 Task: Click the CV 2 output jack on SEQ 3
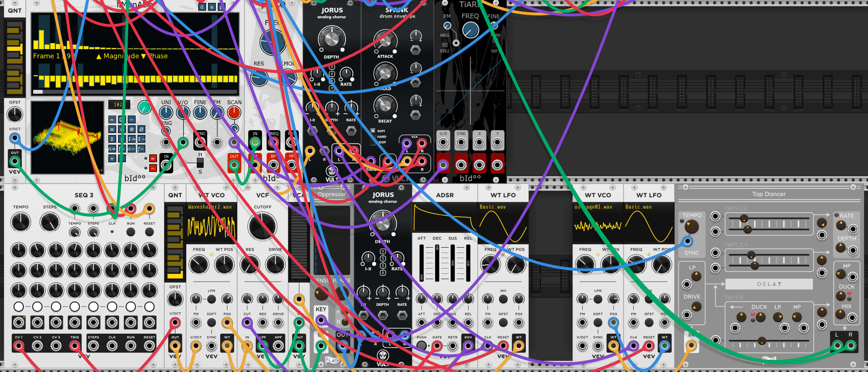[37, 346]
